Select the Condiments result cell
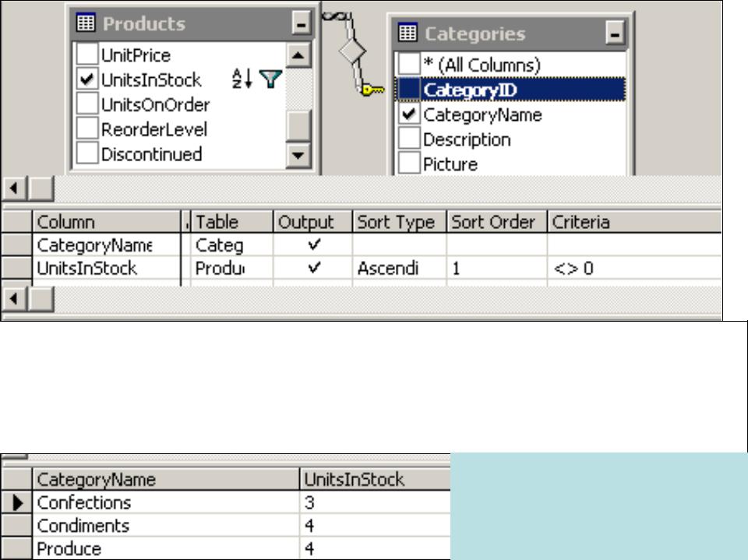748x560 pixels. (x=165, y=526)
